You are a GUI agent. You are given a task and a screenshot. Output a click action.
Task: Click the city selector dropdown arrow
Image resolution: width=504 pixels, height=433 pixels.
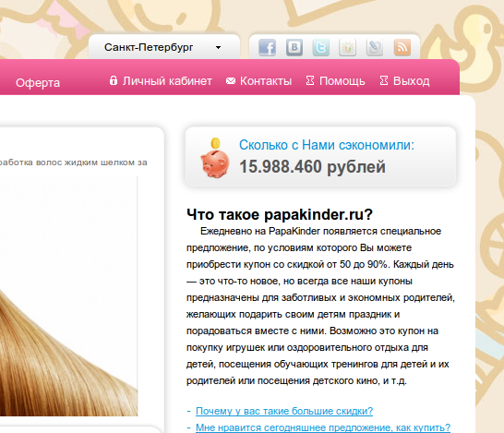(218, 48)
